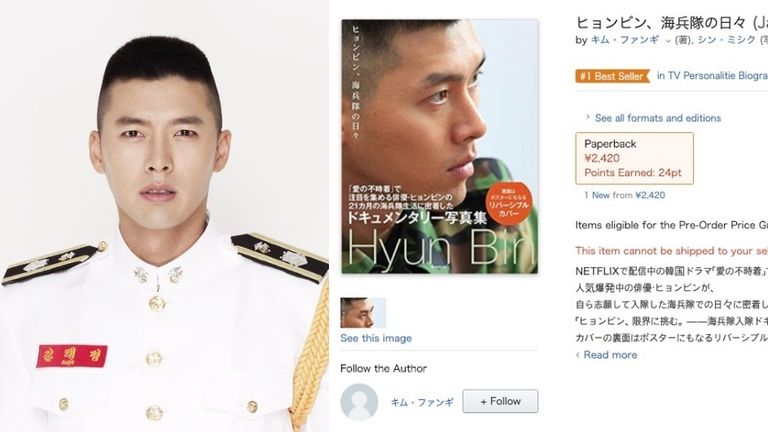Expand See all formats and editions
Viewport: 768px width, 432px height.
click(x=657, y=118)
